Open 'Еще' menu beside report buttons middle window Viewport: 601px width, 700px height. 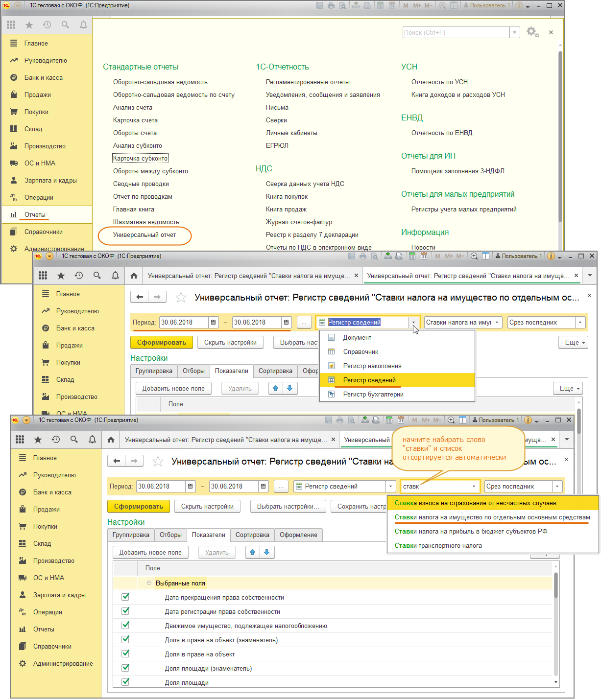click(573, 342)
